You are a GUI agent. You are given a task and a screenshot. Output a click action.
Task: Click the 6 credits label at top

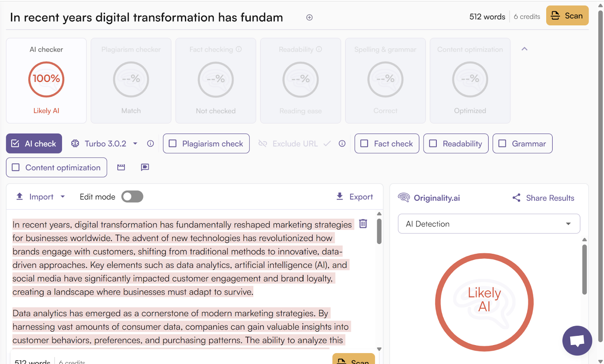click(x=527, y=17)
